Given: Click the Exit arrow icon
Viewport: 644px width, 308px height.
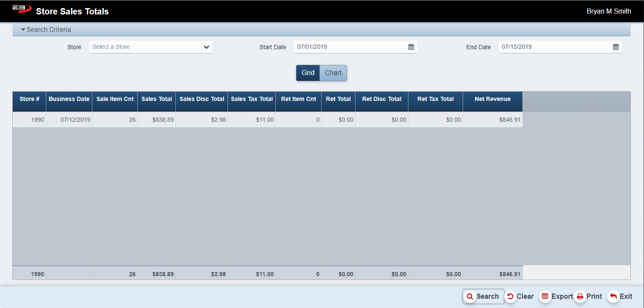Looking at the screenshot, I should coord(613,297).
